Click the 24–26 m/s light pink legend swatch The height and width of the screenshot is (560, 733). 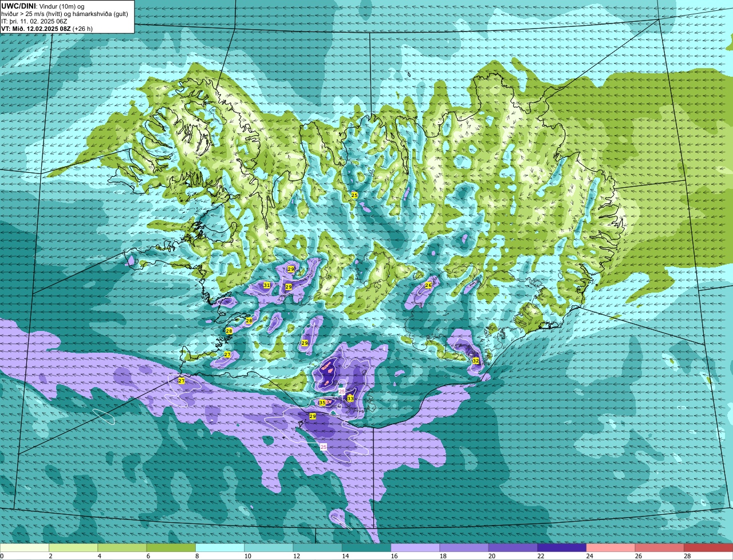pyautogui.click(x=611, y=547)
